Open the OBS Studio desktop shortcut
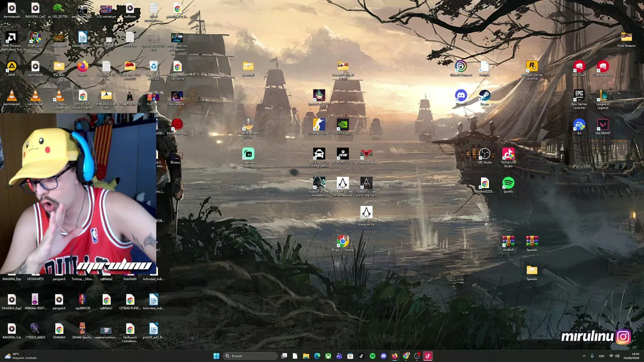644x362 pixels. [x=485, y=157]
